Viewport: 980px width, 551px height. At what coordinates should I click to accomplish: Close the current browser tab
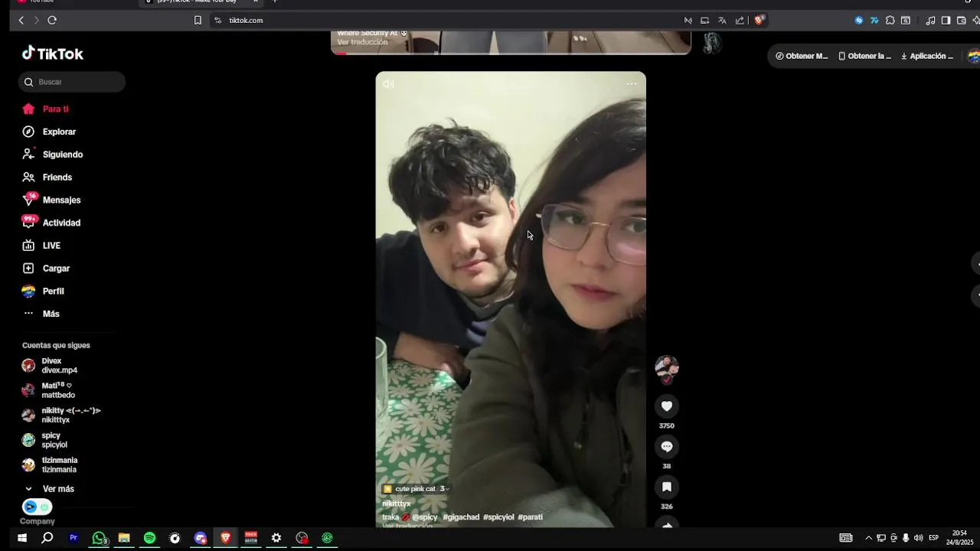(x=256, y=1)
